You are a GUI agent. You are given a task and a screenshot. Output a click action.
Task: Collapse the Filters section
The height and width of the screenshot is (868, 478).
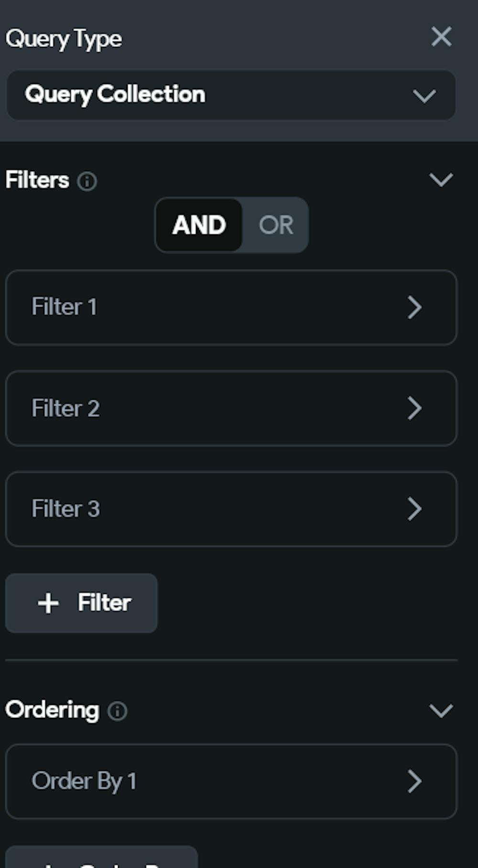pos(441,180)
